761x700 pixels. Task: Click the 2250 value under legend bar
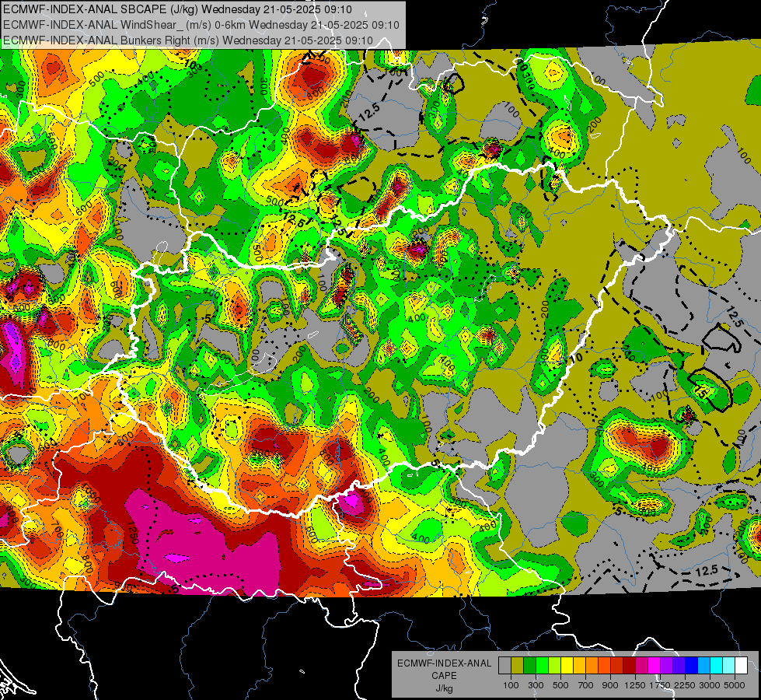coord(686,685)
